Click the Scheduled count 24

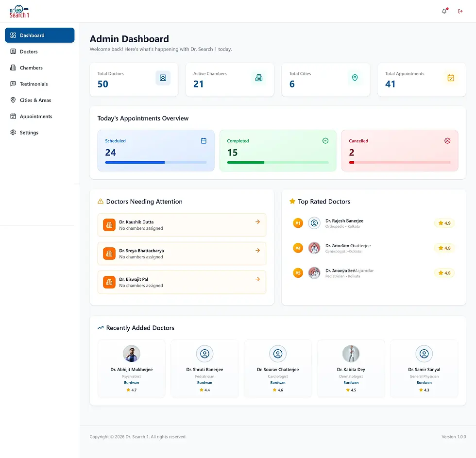[111, 153]
